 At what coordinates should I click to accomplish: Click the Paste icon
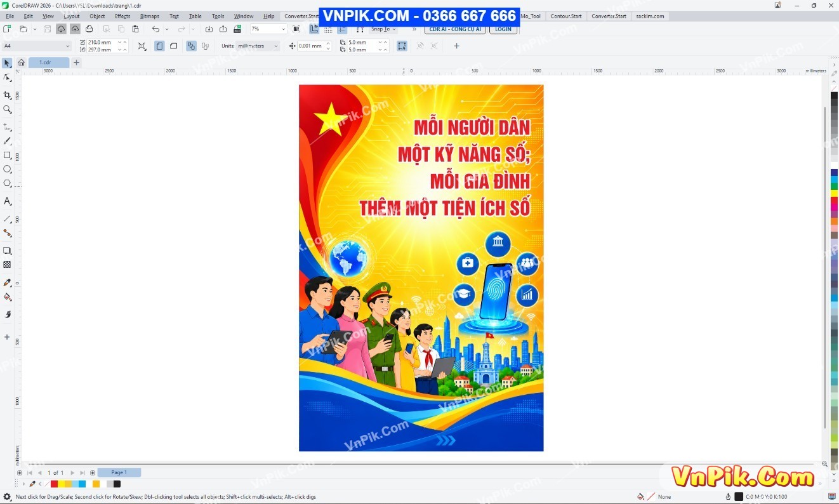pos(135,29)
